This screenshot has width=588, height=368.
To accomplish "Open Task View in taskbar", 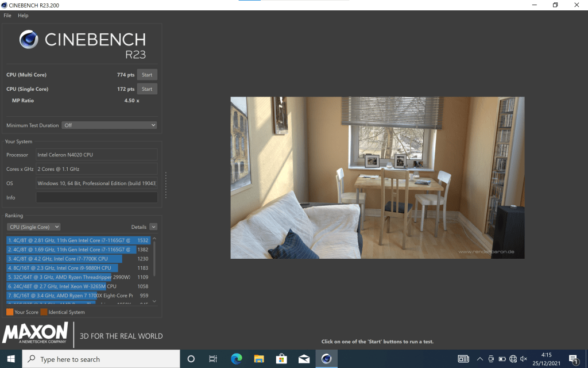I will point(213,359).
